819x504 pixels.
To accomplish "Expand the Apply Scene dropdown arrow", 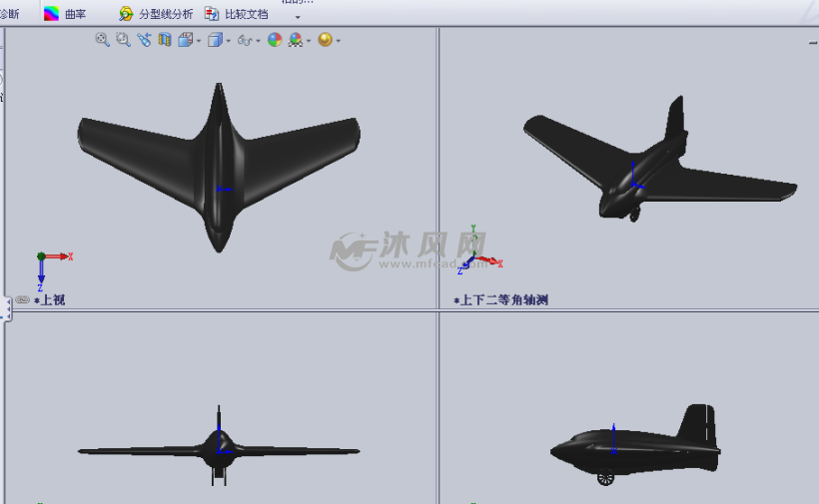I will click(309, 41).
